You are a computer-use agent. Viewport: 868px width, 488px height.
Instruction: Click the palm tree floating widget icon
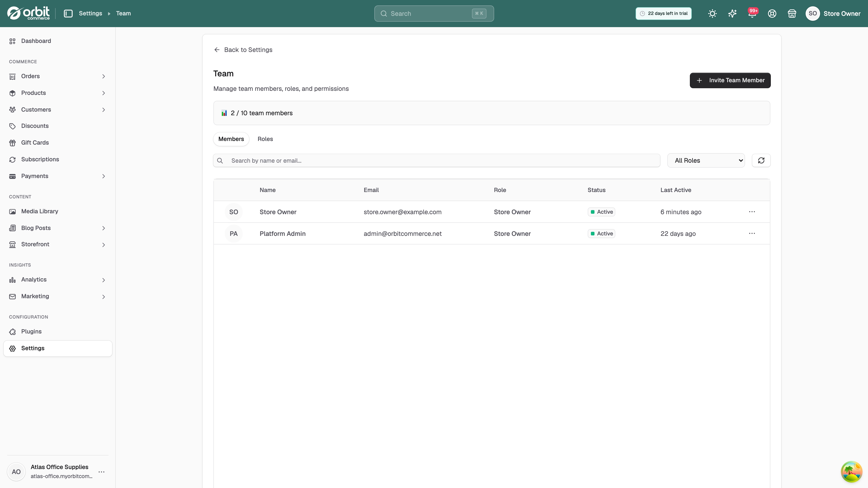[851, 472]
